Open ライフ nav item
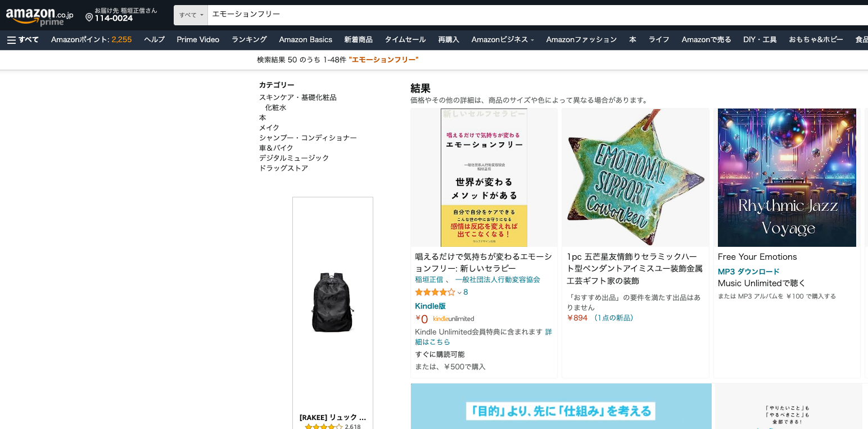The image size is (868, 429). tap(659, 39)
